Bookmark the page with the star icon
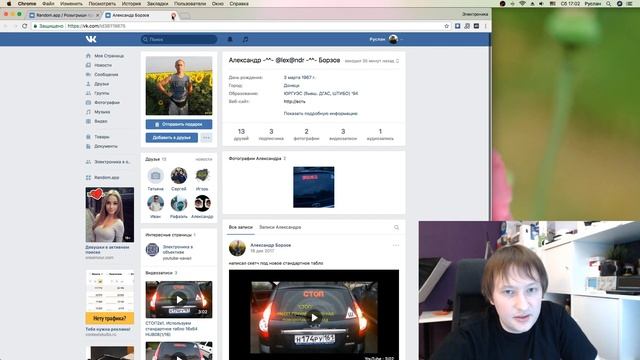640x360 pixels. 447,26
